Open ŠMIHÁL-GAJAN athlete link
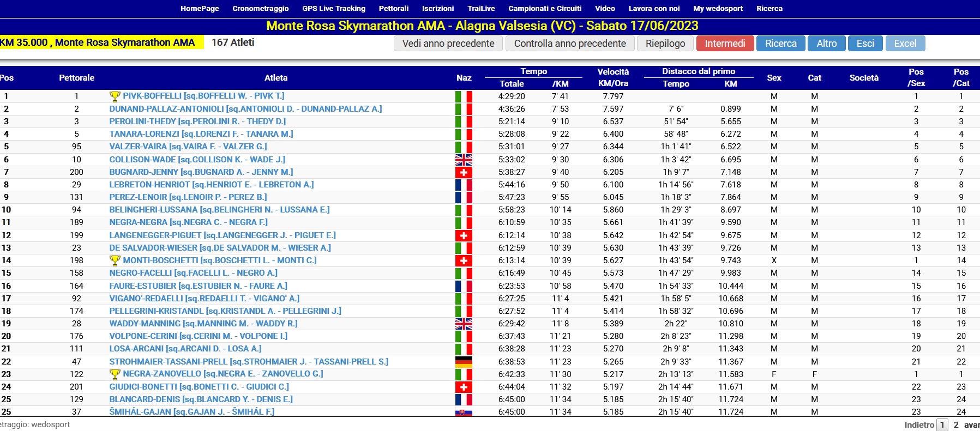980x431 pixels. [x=191, y=412]
